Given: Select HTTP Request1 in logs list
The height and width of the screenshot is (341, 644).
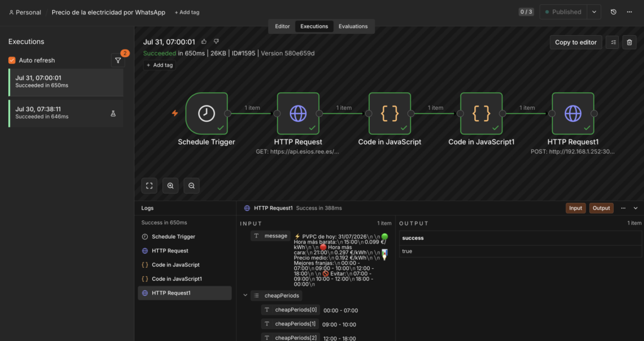Looking at the screenshot, I should click(x=185, y=293).
